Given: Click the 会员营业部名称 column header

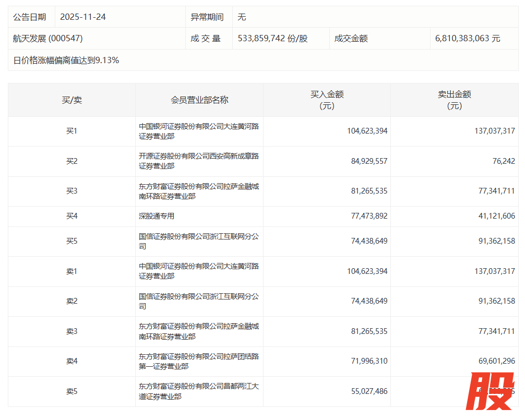Looking at the screenshot, I should click(199, 100).
